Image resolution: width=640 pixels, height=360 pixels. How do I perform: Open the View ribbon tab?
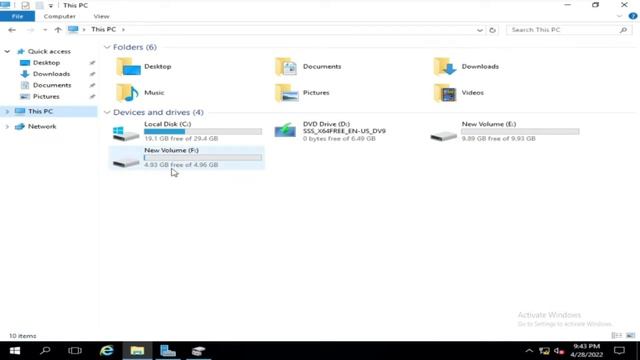click(101, 16)
